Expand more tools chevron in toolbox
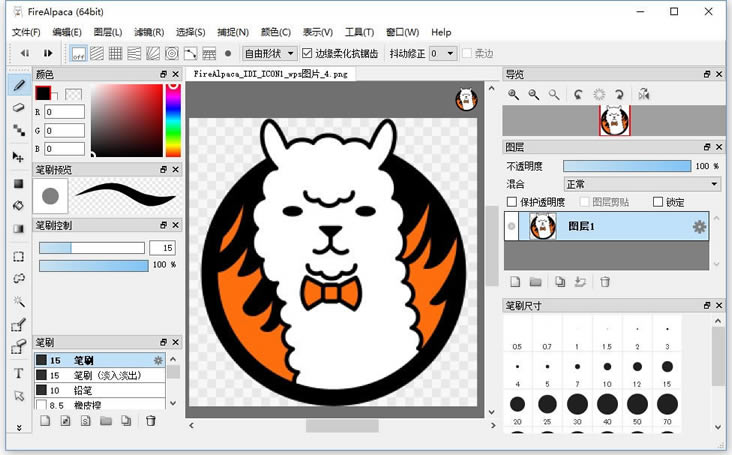This screenshot has height=455, width=732. pos(19,427)
